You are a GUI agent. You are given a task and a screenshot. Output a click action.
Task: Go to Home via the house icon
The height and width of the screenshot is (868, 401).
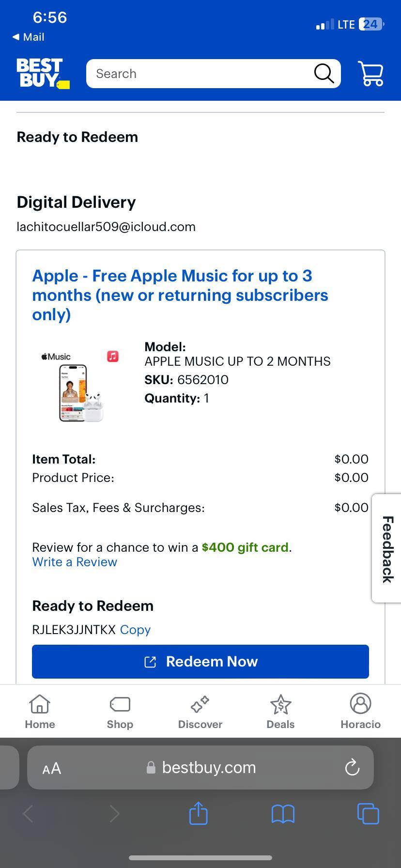coord(39,711)
